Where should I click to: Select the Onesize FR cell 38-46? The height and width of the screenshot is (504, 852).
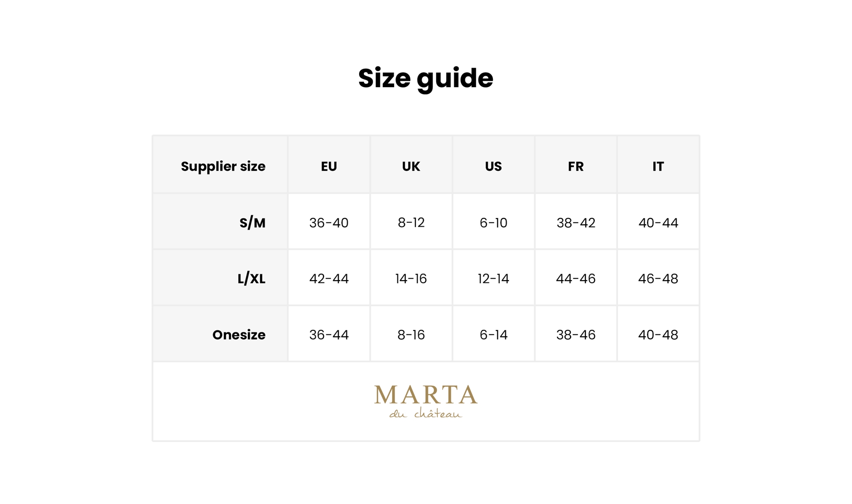(576, 335)
